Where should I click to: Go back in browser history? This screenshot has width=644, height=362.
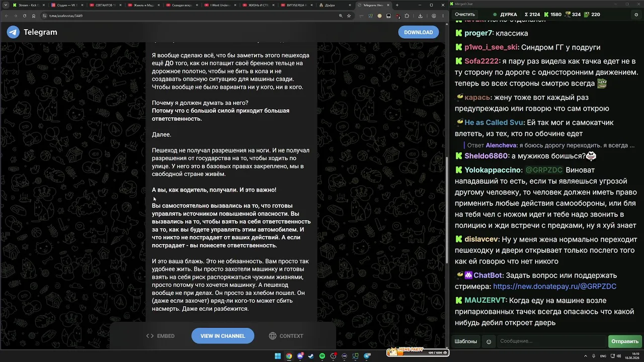tap(7, 16)
